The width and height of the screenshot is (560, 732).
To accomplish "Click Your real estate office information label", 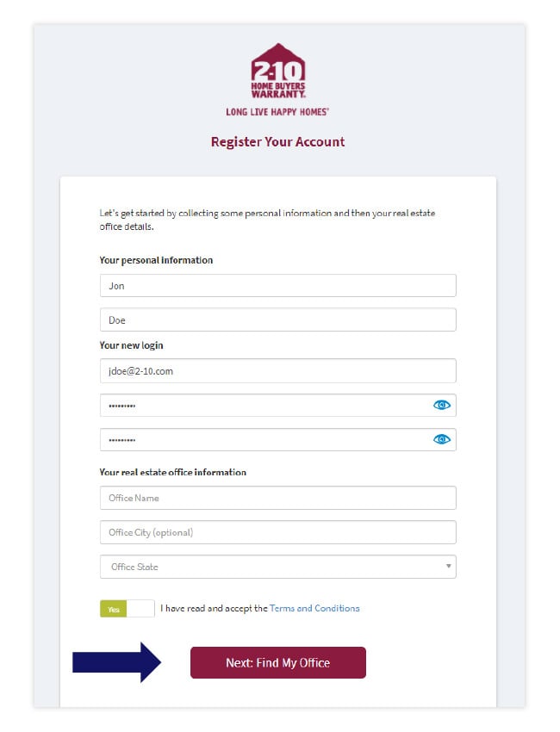I will tap(172, 473).
